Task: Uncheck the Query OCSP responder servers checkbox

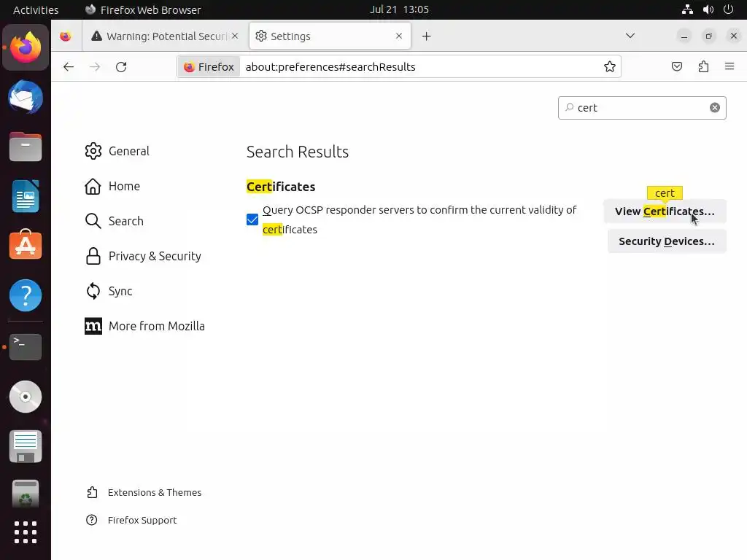Action: pyautogui.click(x=252, y=219)
